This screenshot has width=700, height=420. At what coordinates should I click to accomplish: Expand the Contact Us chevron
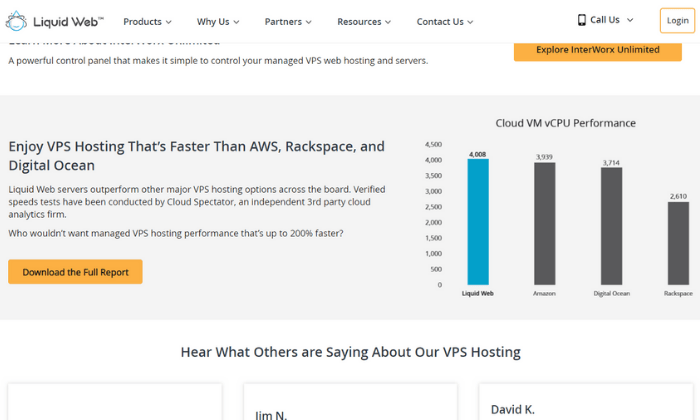tap(470, 22)
